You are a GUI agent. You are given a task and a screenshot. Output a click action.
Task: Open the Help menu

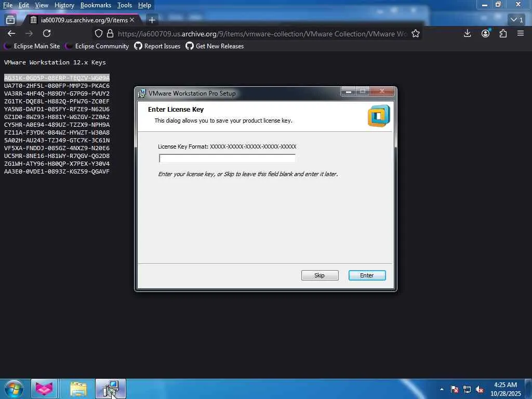click(144, 5)
